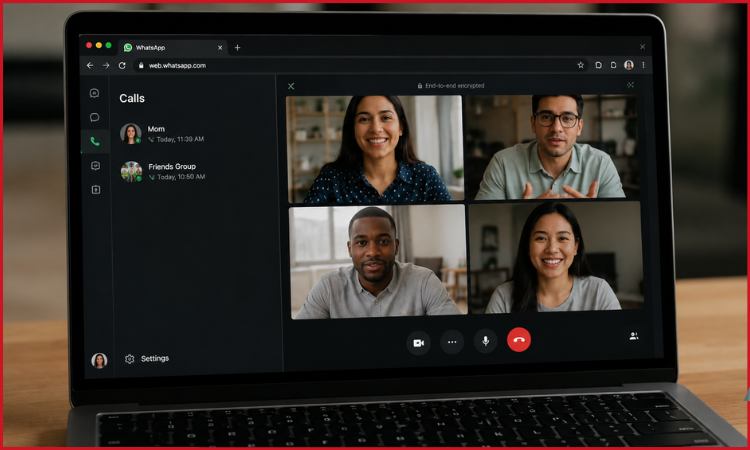Open the more options ellipsis button in the call
The image size is (750, 450).
click(452, 342)
